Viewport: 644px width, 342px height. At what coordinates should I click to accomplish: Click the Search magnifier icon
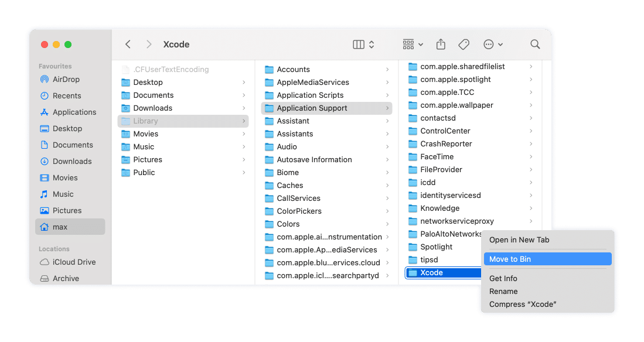pos(535,45)
